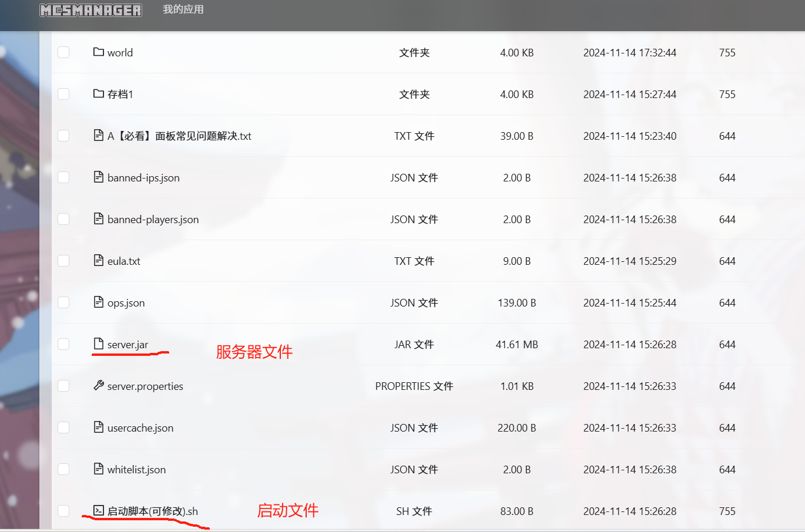Mark the usercache.json row checkbox
This screenshot has height=532, width=805.
63,427
